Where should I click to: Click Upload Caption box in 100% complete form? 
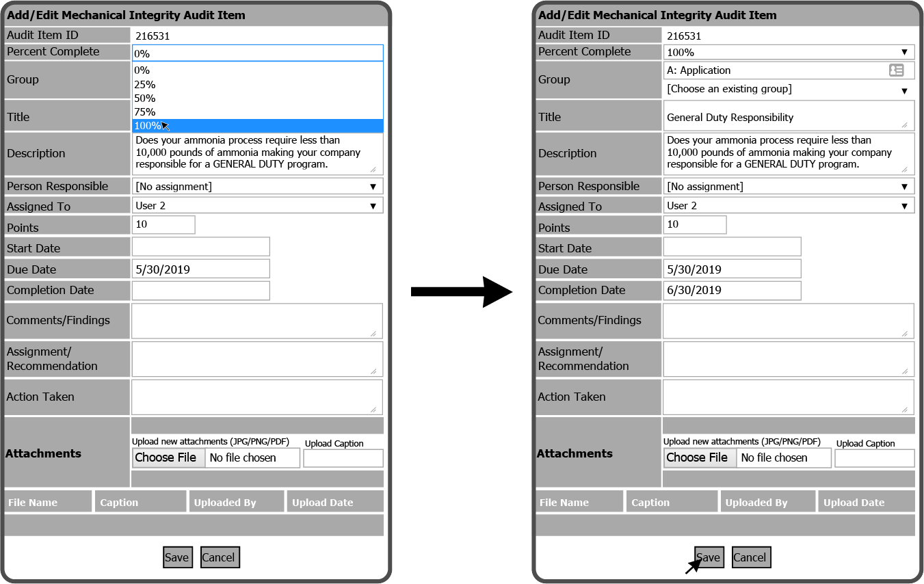874,458
